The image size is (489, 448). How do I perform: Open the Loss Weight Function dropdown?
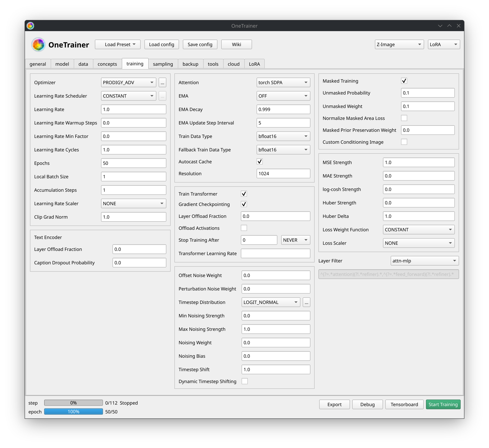point(419,230)
